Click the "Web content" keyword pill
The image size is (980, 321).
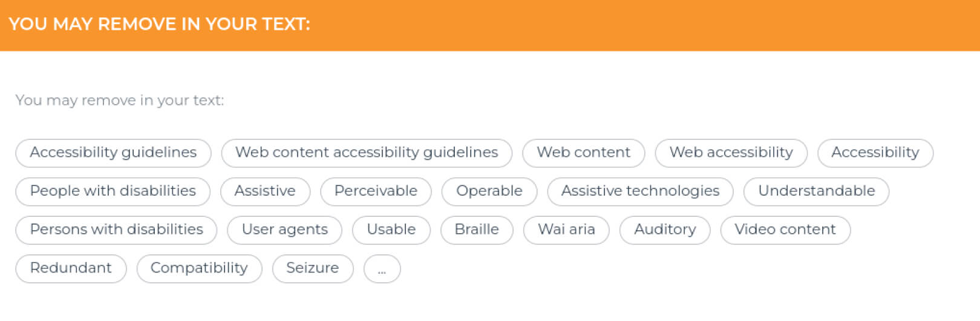[583, 153]
